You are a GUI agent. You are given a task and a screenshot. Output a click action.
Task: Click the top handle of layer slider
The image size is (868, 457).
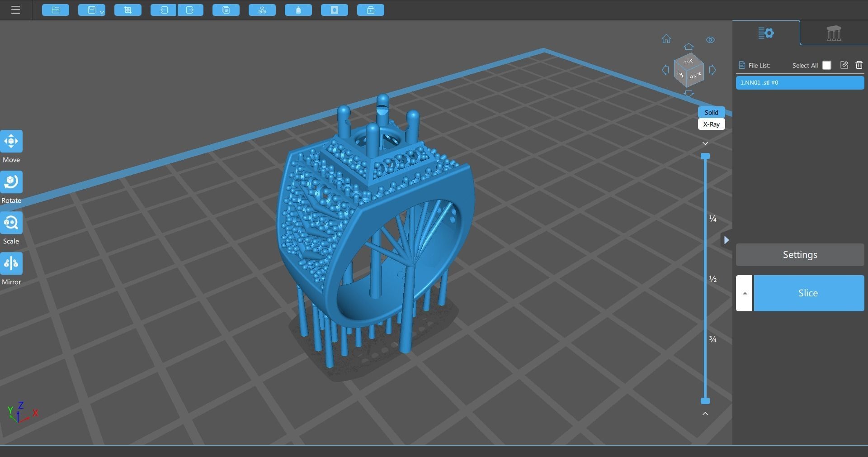705,157
